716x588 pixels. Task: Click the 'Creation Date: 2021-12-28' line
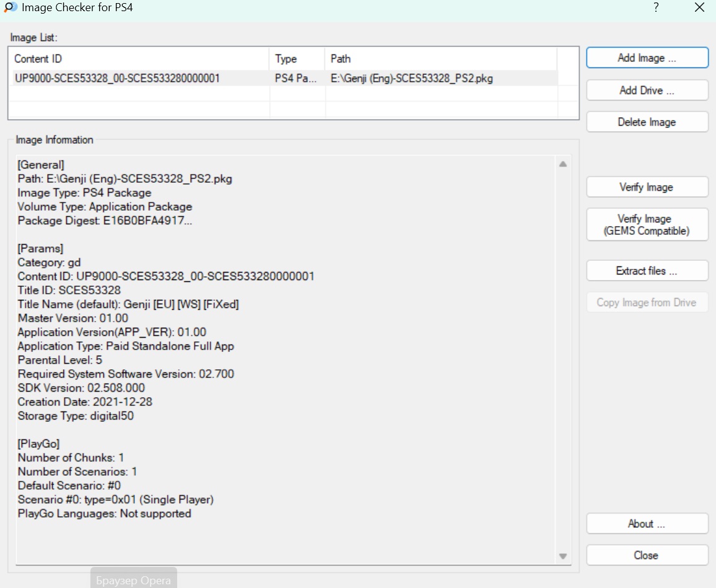click(85, 402)
